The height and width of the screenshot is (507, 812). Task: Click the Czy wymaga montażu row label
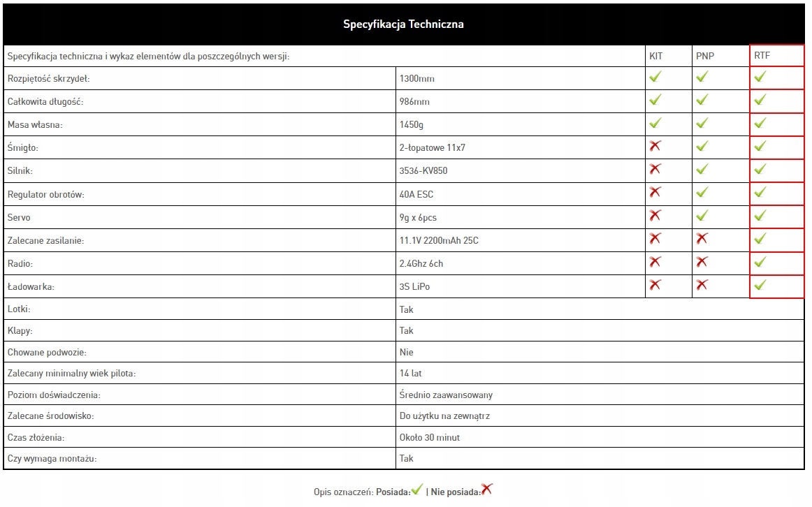click(52, 459)
